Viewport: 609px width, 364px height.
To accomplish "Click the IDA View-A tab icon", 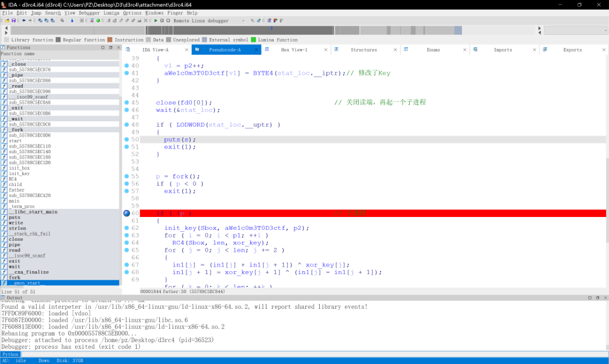I will pyautogui.click(x=129, y=50).
